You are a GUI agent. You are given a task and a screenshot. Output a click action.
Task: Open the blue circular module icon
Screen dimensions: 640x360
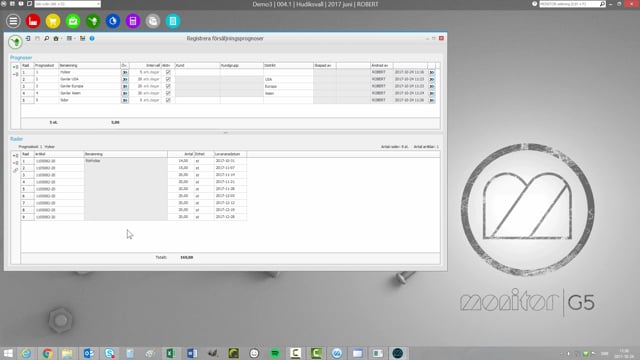click(x=113, y=21)
